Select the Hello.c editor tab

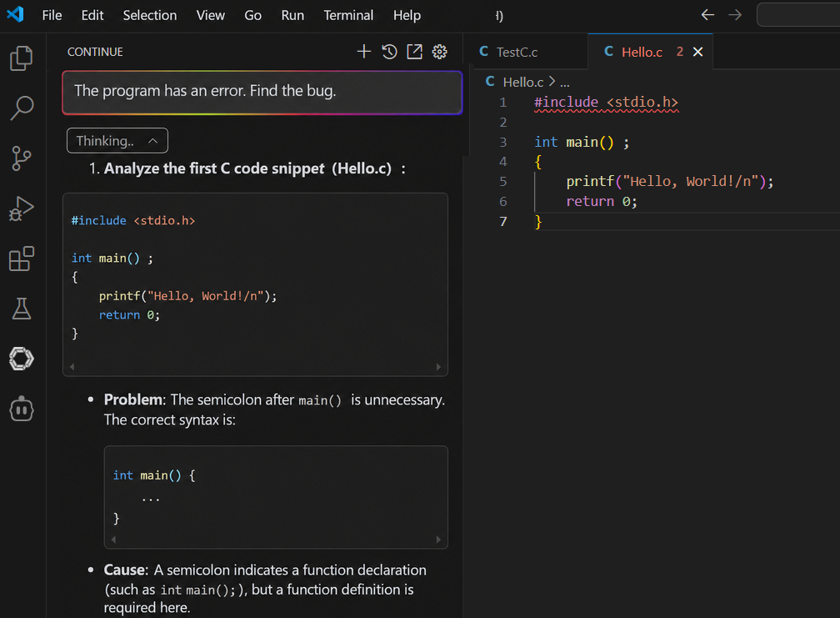(642, 52)
